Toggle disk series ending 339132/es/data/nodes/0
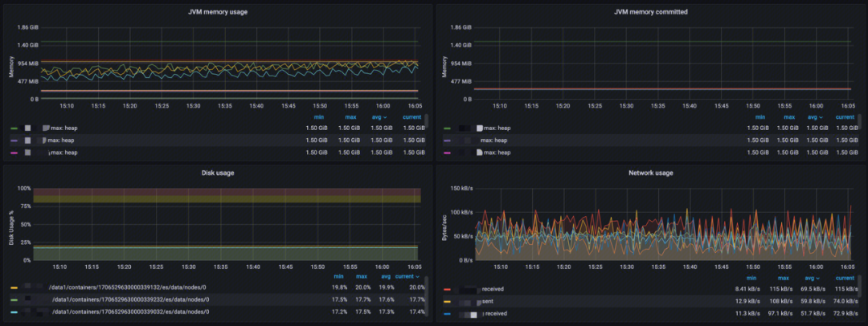 pyautogui.click(x=127, y=287)
